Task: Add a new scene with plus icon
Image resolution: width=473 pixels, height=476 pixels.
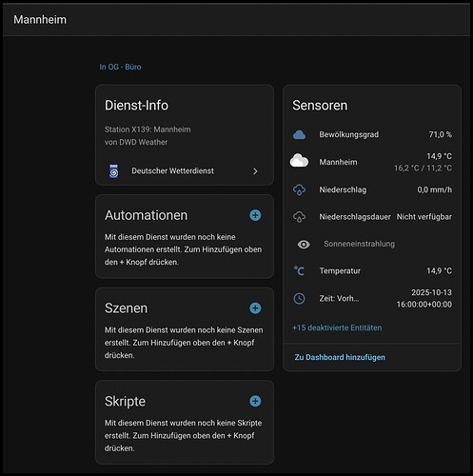Action: pos(255,308)
